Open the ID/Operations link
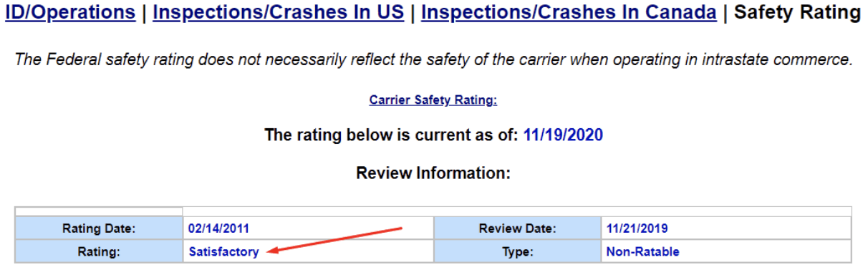This screenshot has width=868, height=265. tap(70, 12)
